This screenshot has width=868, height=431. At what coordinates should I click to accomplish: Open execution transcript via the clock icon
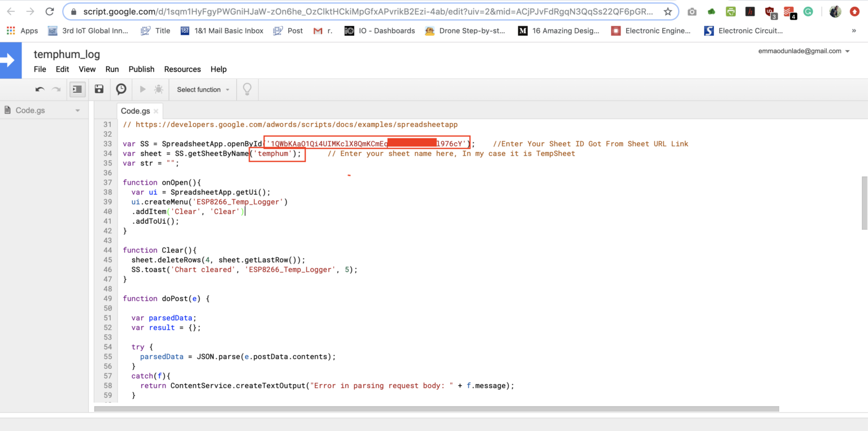[x=120, y=89]
